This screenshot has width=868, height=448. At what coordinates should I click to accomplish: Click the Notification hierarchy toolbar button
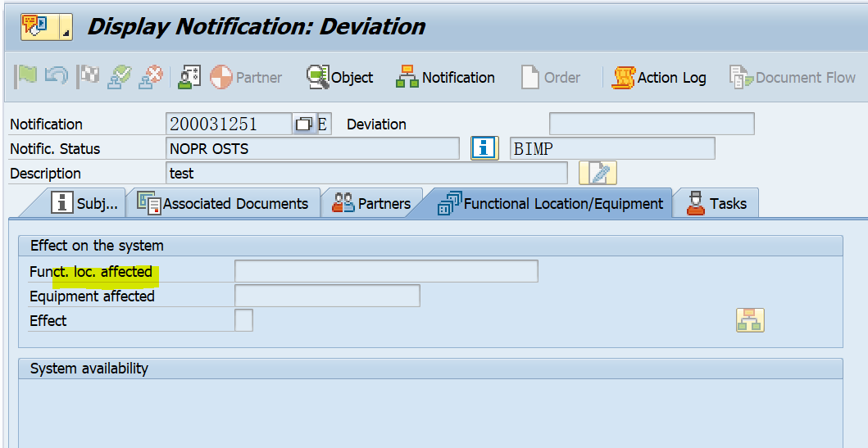(x=445, y=78)
